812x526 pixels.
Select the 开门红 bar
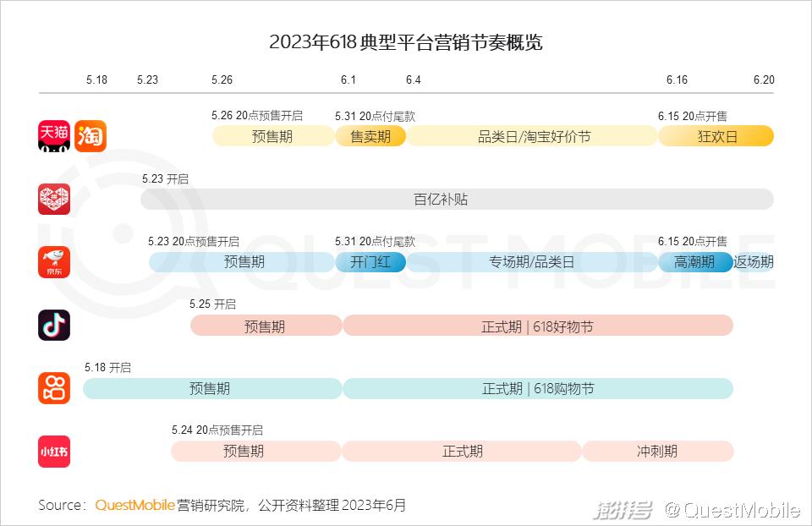coord(370,262)
